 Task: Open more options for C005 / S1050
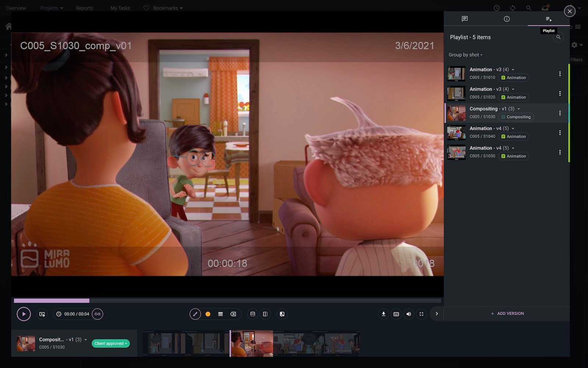(x=560, y=152)
